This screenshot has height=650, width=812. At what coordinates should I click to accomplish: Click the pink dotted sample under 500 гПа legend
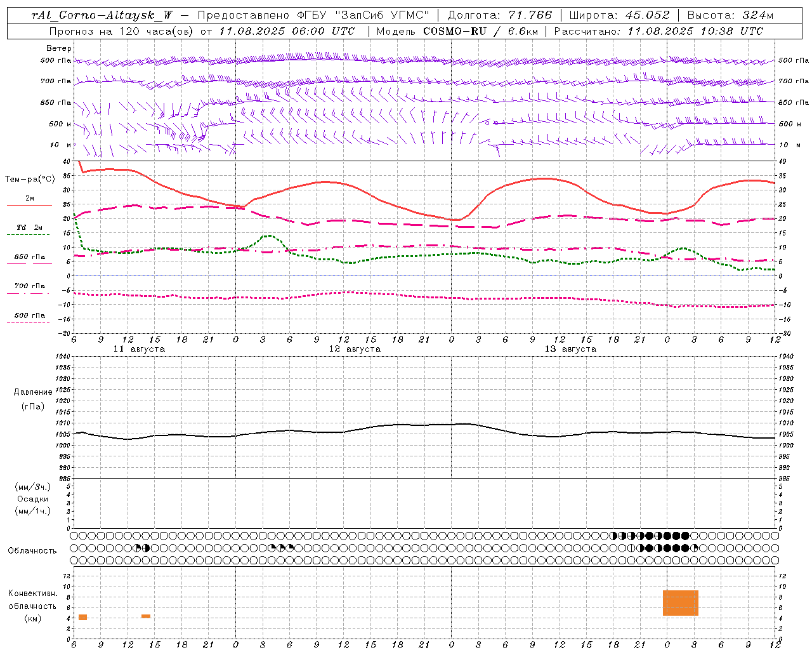29,323
